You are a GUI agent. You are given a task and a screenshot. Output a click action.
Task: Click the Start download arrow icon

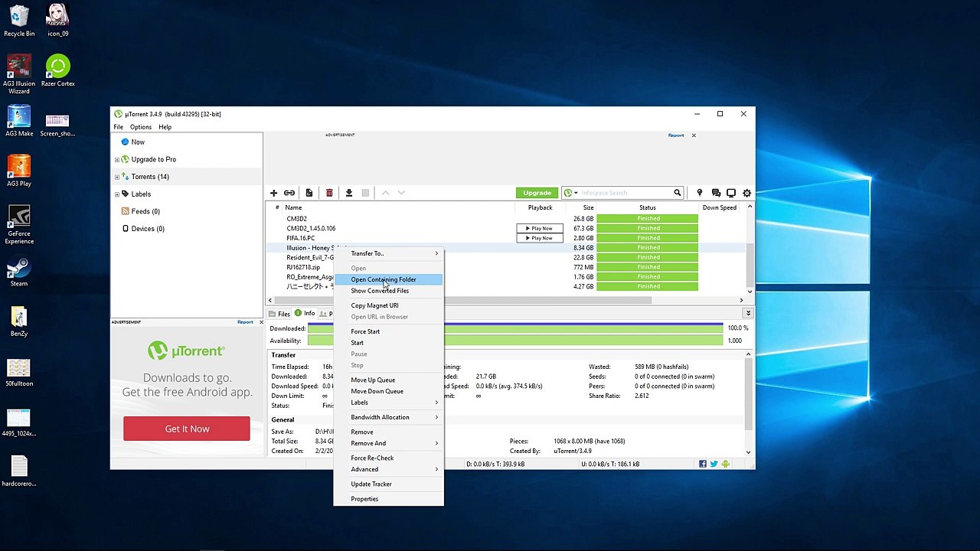coord(348,193)
